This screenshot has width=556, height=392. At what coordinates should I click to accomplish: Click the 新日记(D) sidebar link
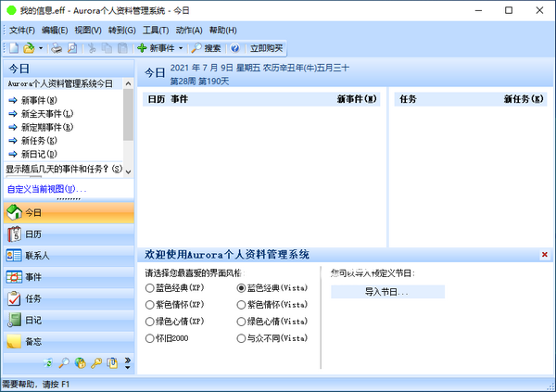(x=39, y=155)
